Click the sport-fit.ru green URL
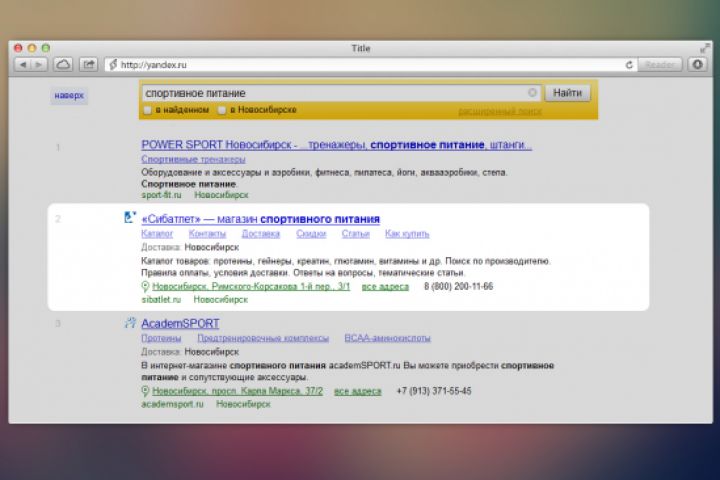 pos(161,195)
